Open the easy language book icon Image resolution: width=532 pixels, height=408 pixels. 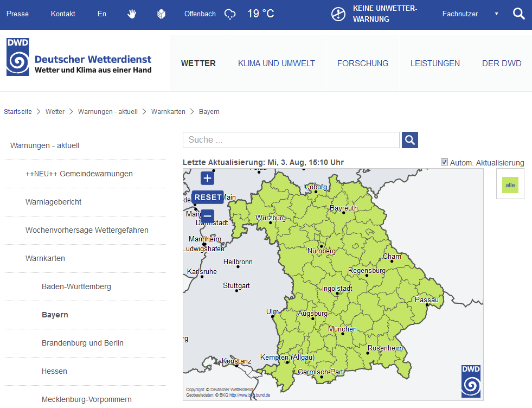162,14
